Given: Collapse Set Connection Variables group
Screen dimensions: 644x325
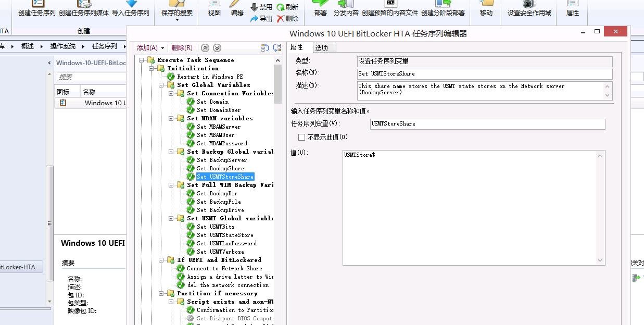Looking at the screenshot, I should tap(171, 93).
